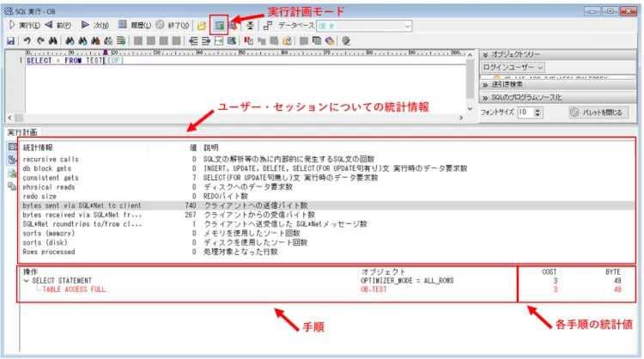Click the 実行(E) run button

[x=25, y=26]
